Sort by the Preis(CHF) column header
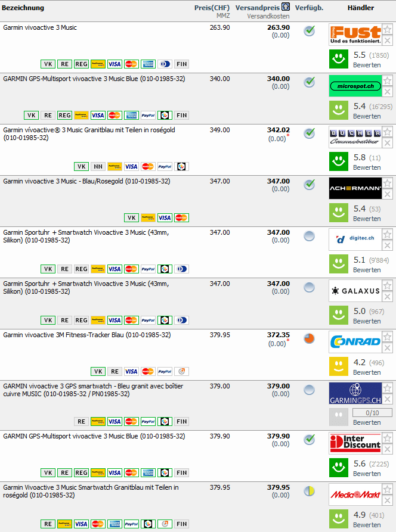 coord(212,8)
